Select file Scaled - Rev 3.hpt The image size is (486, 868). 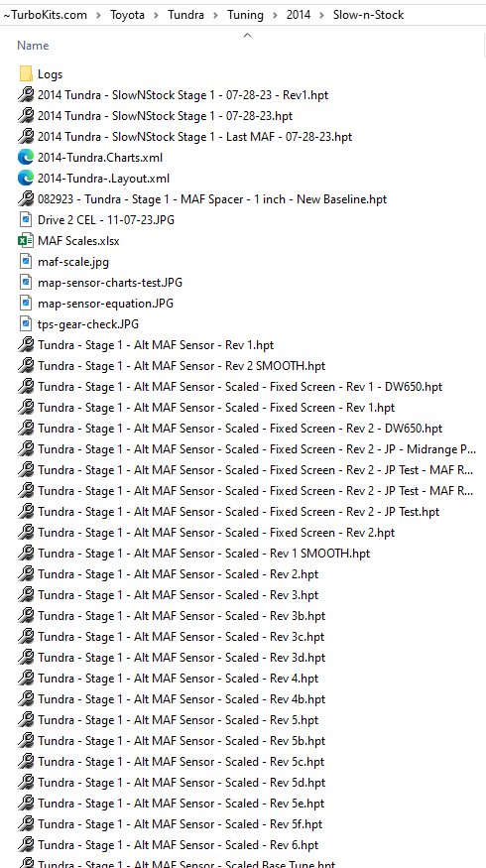(x=178, y=595)
